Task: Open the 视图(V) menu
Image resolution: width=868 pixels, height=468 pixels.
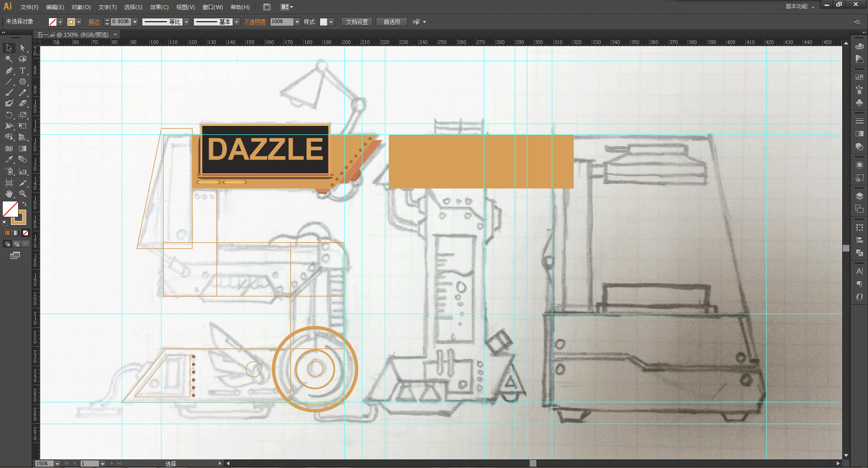Action: click(x=185, y=7)
